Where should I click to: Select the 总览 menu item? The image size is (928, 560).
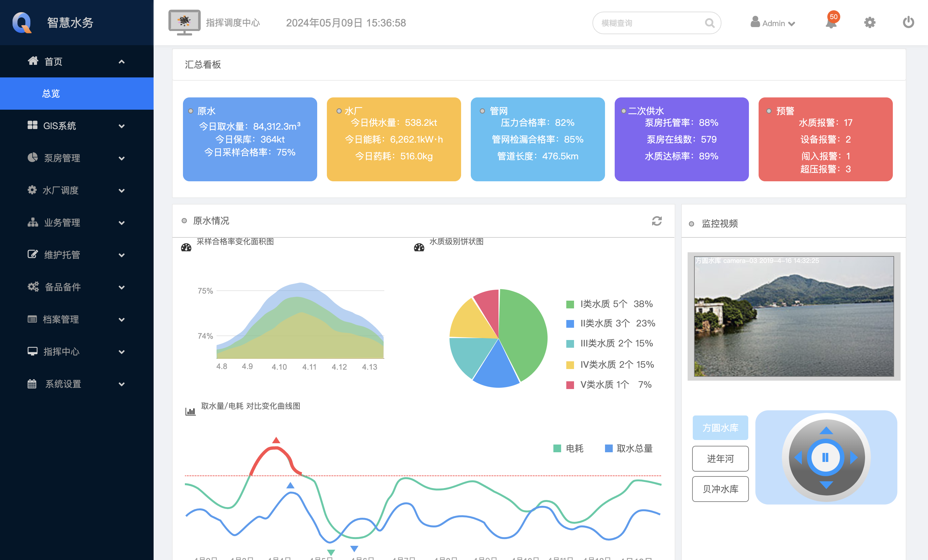(51, 94)
